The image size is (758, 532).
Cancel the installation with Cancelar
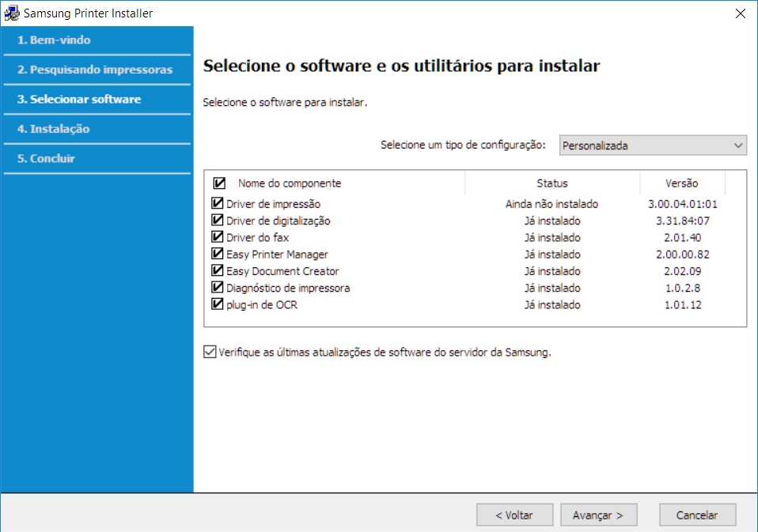coord(697,515)
